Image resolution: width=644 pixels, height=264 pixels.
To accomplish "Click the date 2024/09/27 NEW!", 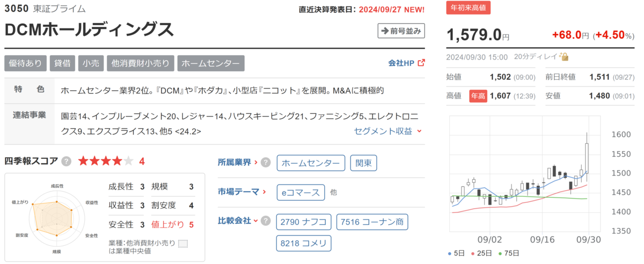I will (x=392, y=9).
